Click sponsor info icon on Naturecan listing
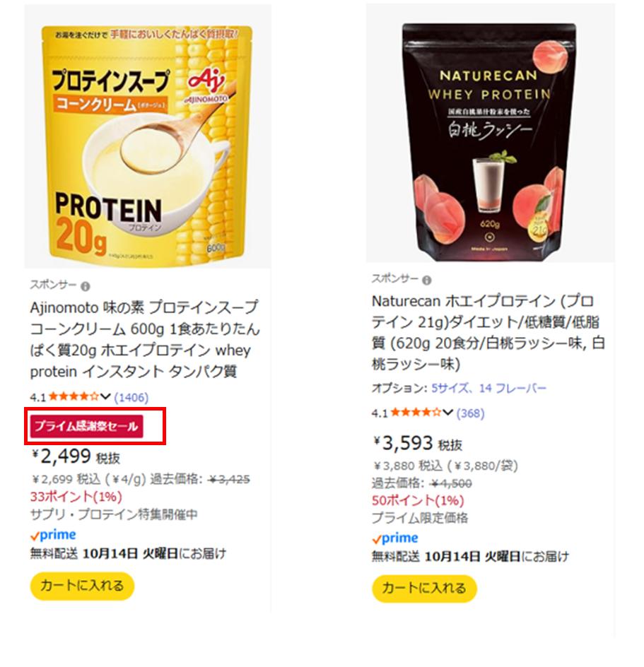 point(426,280)
